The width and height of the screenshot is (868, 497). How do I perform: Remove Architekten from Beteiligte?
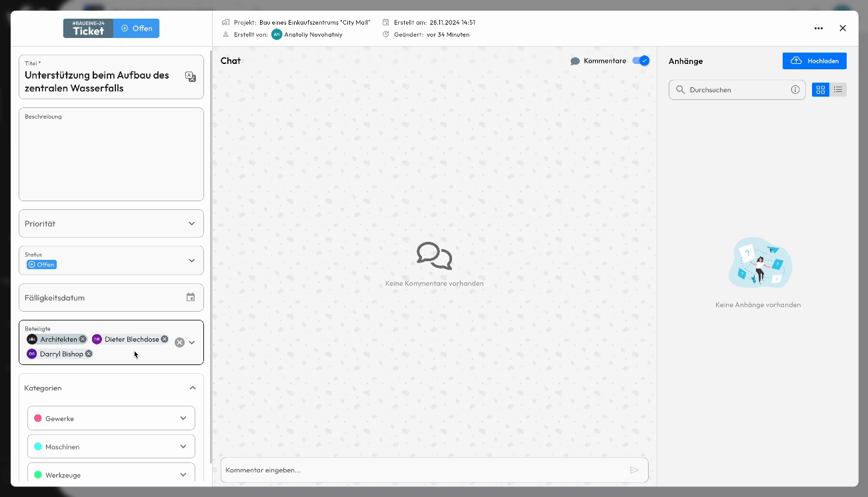(83, 339)
